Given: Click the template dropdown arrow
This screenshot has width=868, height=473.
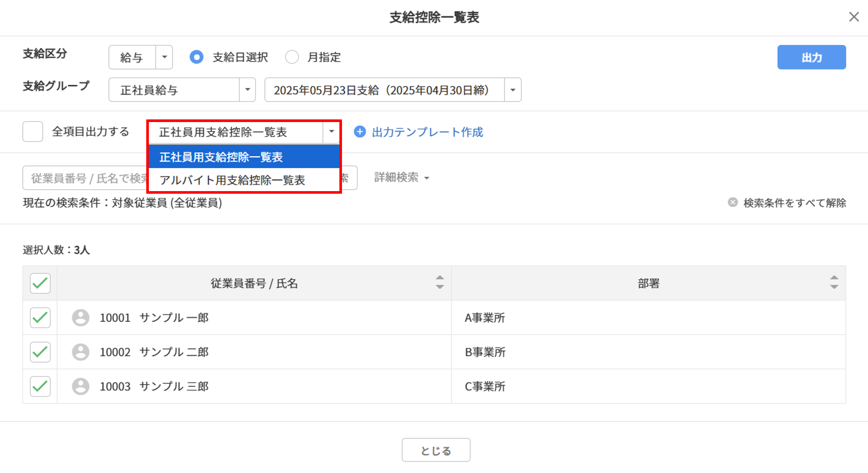Looking at the screenshot, I should (x=331, y=132).
